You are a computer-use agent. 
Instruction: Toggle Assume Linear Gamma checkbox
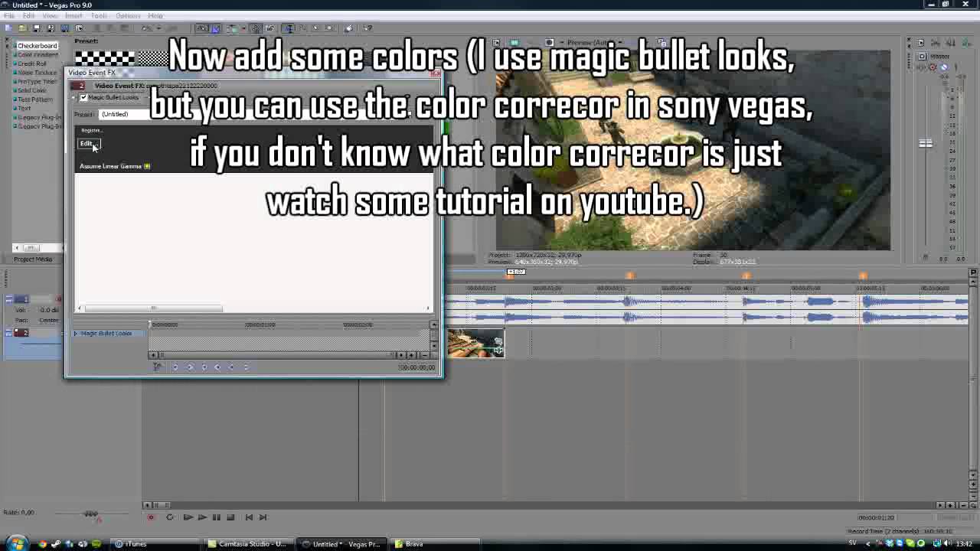pos(147,166)
